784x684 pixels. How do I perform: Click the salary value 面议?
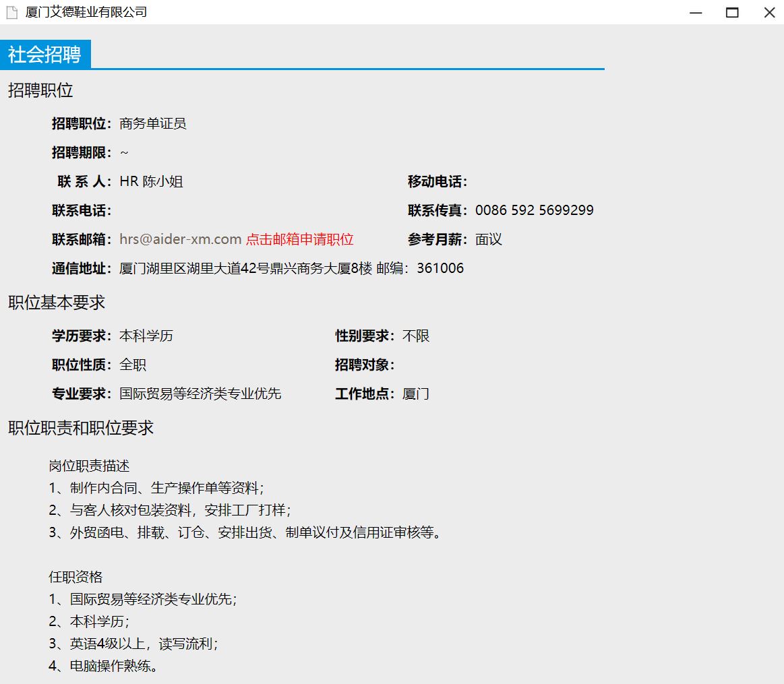pyautogui.click(x=488, y=239)
